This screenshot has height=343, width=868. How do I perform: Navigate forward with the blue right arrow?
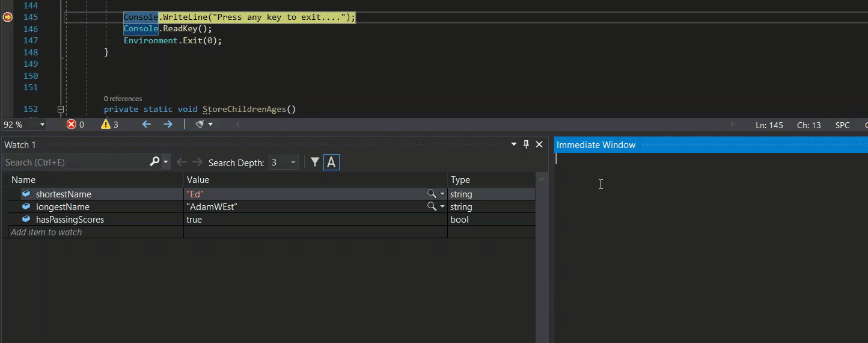(x=168, y=125)
